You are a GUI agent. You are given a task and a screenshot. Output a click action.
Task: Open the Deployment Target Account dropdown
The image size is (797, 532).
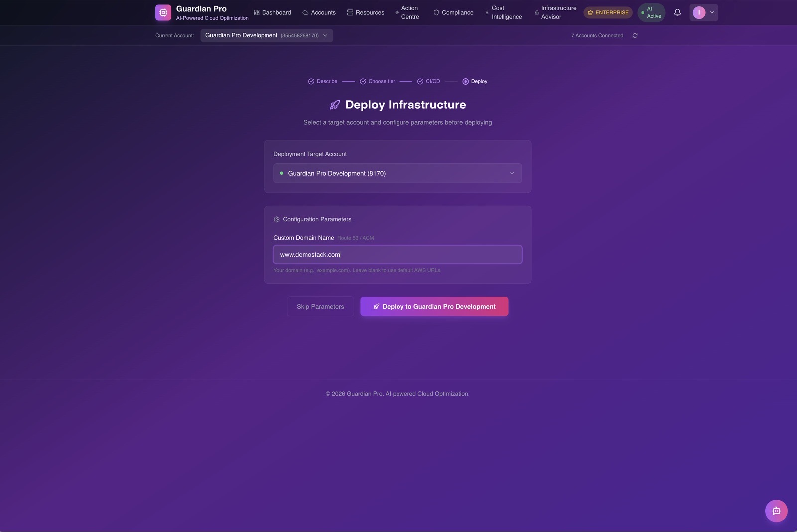pos(397,173)
